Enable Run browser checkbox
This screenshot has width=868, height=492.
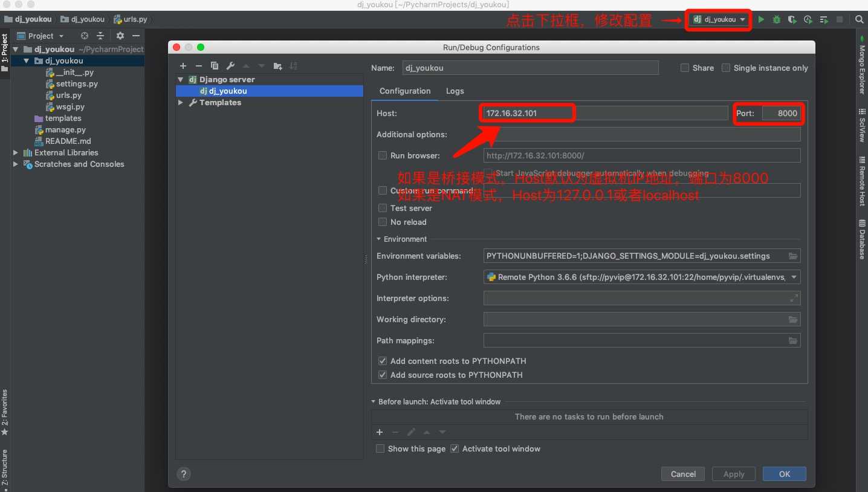[382, 155]
